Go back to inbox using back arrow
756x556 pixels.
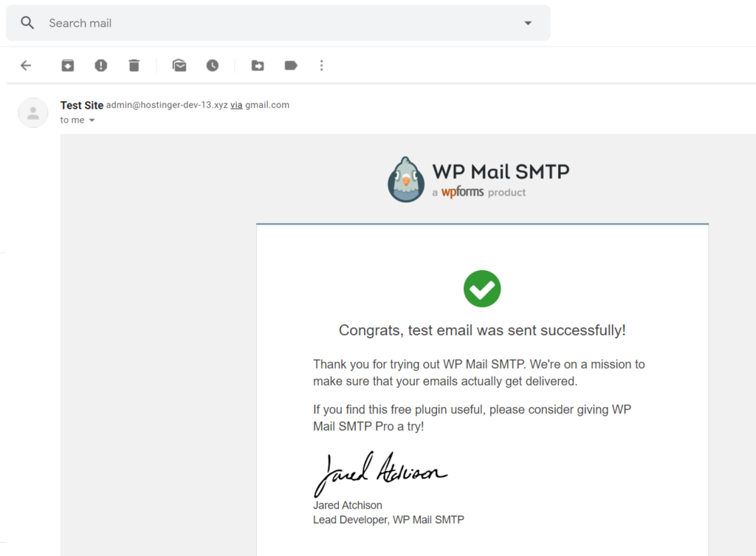pyautogui.click(x=26, y=66)
